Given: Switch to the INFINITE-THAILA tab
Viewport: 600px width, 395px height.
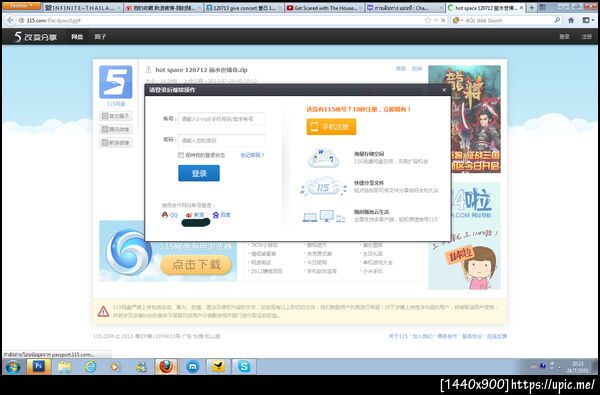Looking at the screenshot, I should coord(82,8).
